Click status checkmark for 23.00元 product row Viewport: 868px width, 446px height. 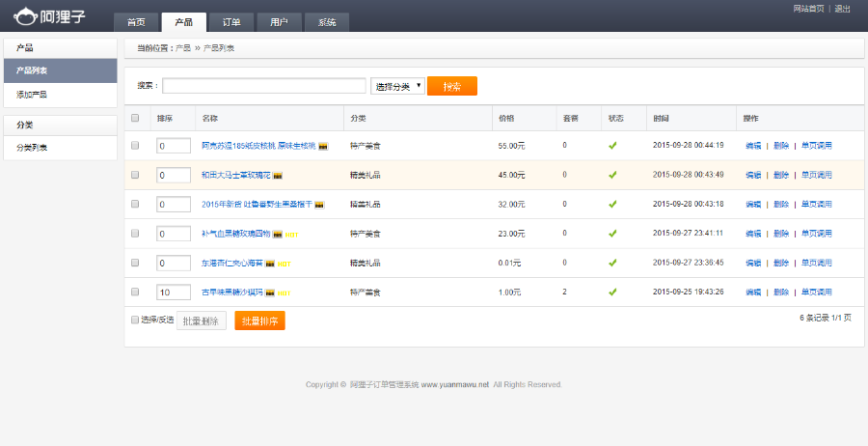(611, 234)
